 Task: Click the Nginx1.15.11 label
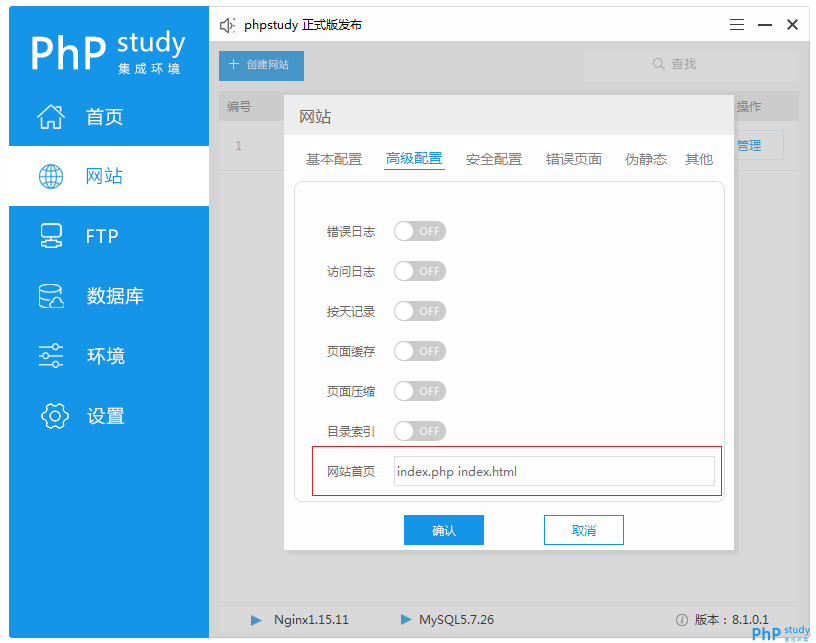(311, 620)
